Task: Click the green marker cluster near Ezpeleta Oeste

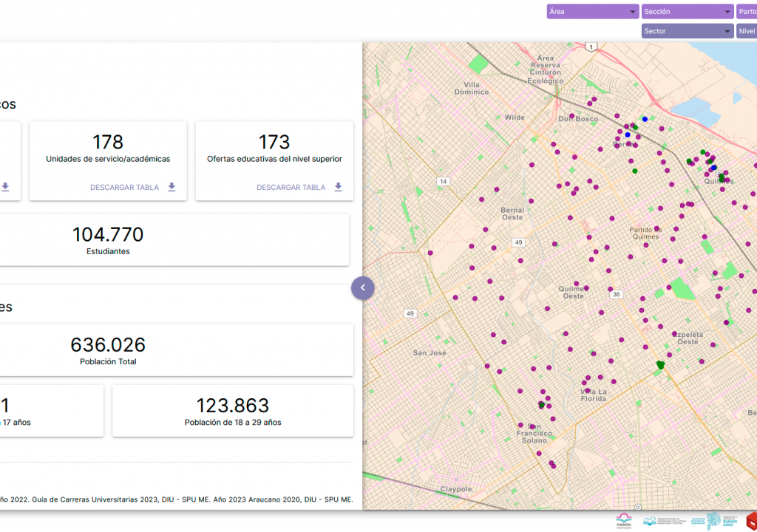Action: (660, 364)
